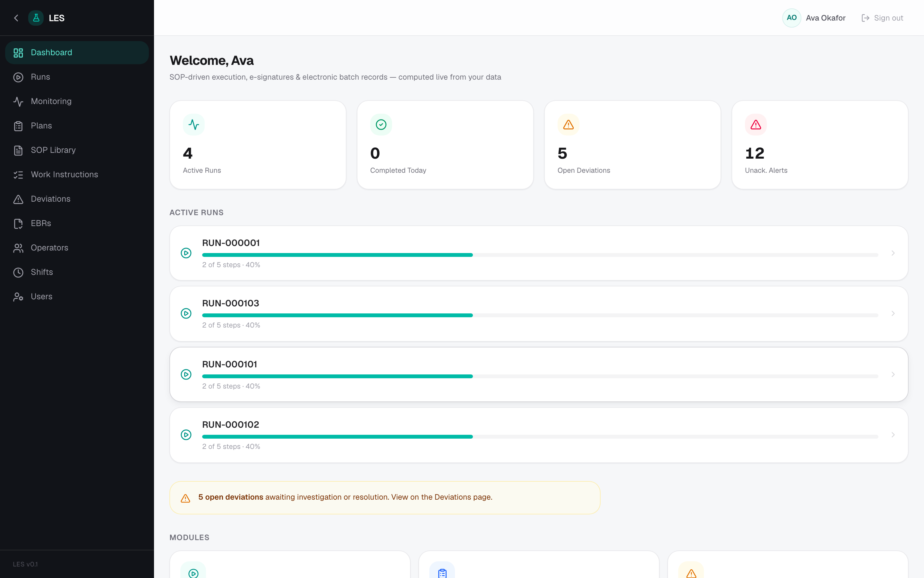Image resolution: width=924 pixels, height=578 pixels.
Task: Click the RUN-000001 progress bar
Action: click(540, 255)
